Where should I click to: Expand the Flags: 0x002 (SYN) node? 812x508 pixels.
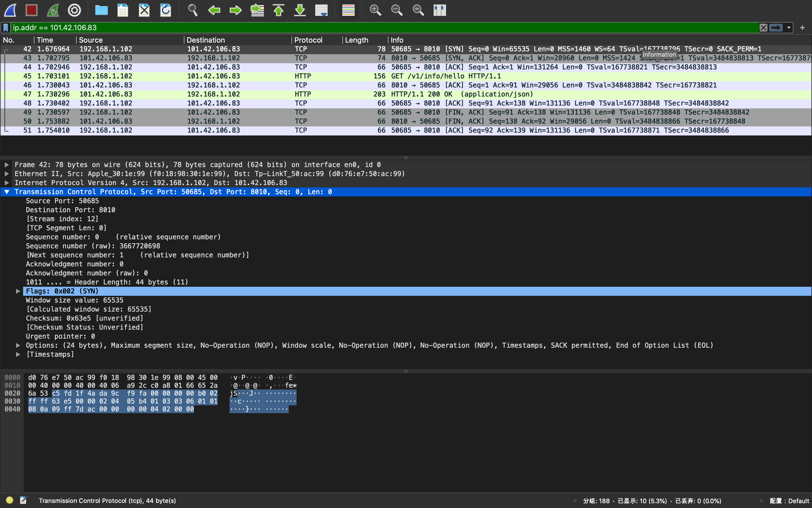(x=18, y=291)
